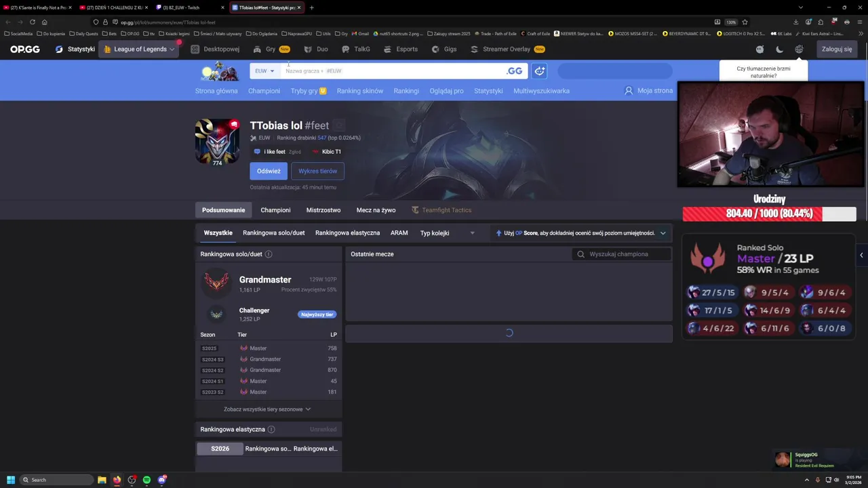Expand Zobacz wszystkie tiery sezonowe

coord(267,409)
